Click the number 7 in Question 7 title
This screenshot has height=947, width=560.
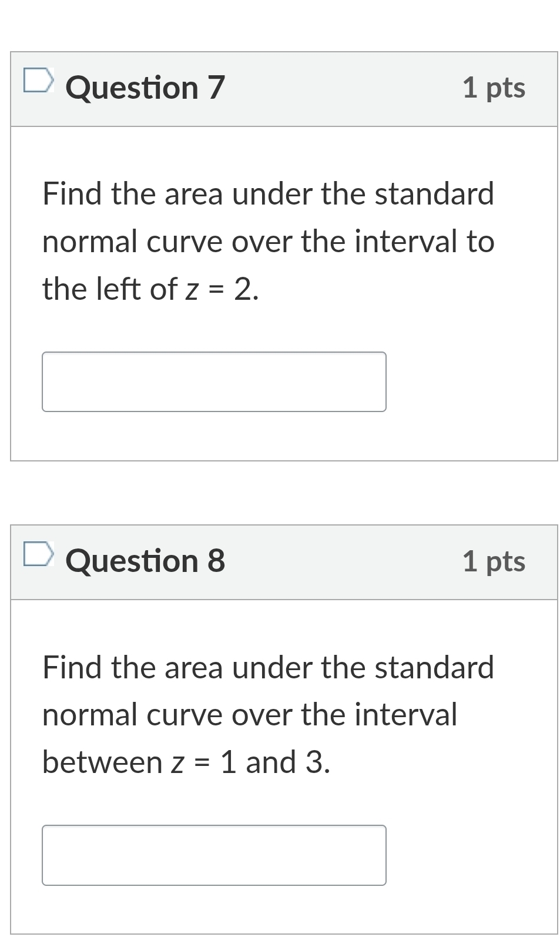click(216, 88)
